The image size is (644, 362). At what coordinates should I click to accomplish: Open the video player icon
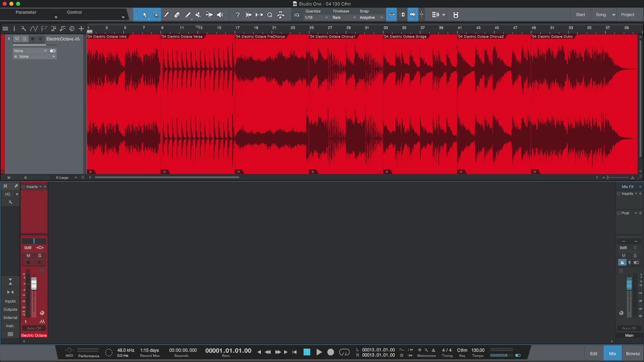click(455, 15)
